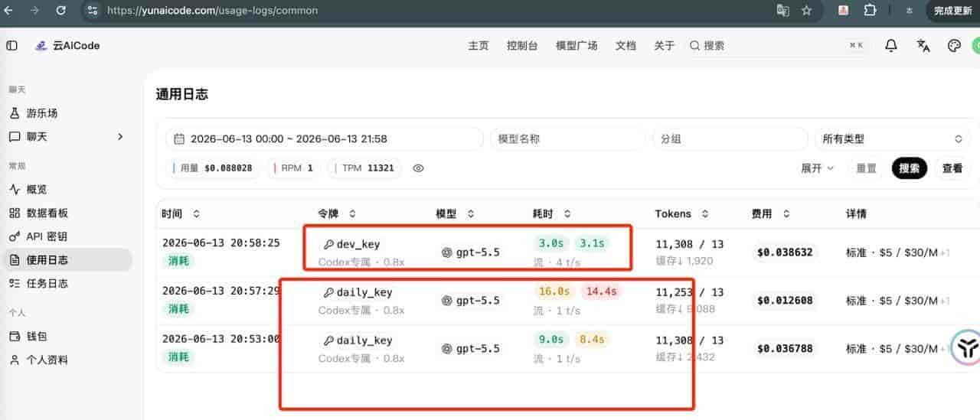Open the date range picker field
Screen dimensions: 980x420
(x=325, y=139)
